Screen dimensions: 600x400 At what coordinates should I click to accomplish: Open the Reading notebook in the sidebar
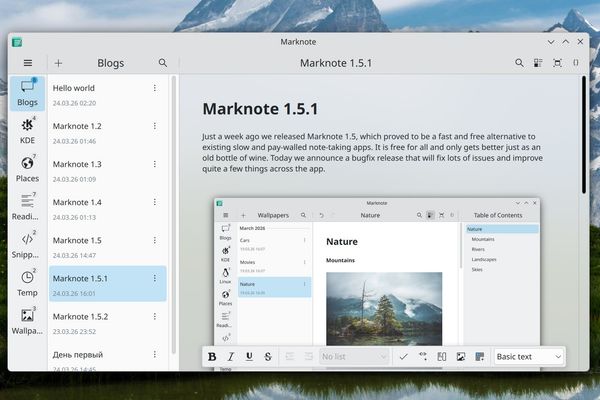pos(28,207)
